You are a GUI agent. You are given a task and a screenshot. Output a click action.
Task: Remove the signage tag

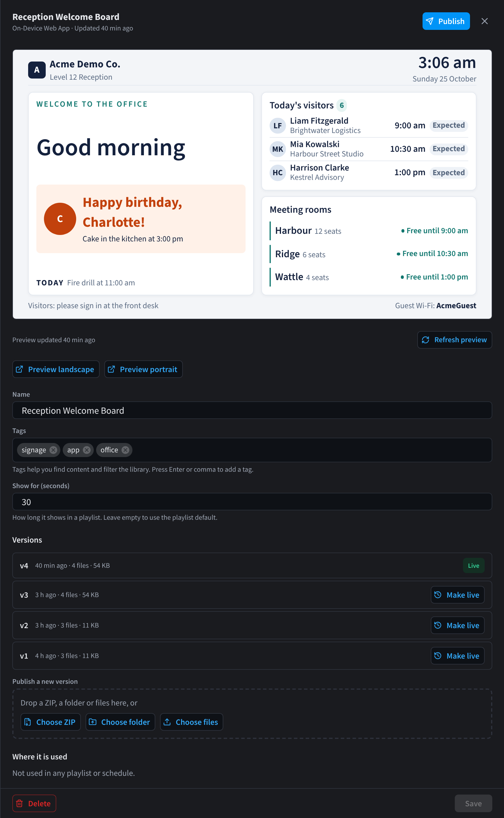(x=53, y=450)
